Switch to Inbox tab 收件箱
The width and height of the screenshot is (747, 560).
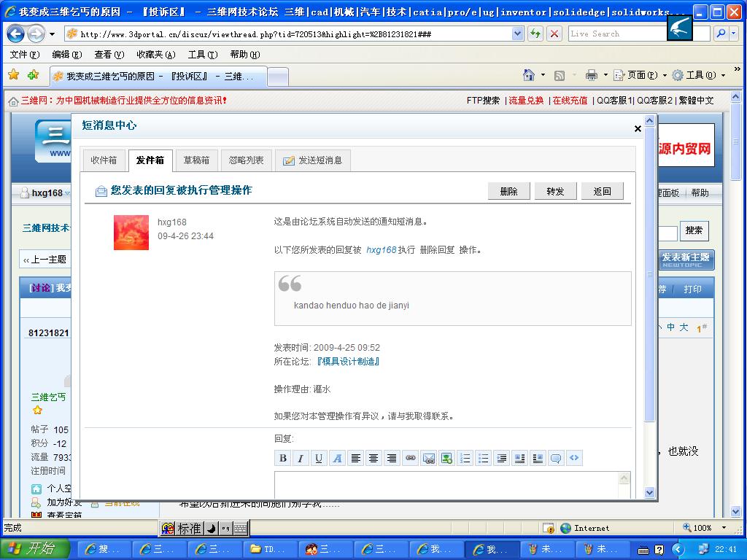click(104, 160)
